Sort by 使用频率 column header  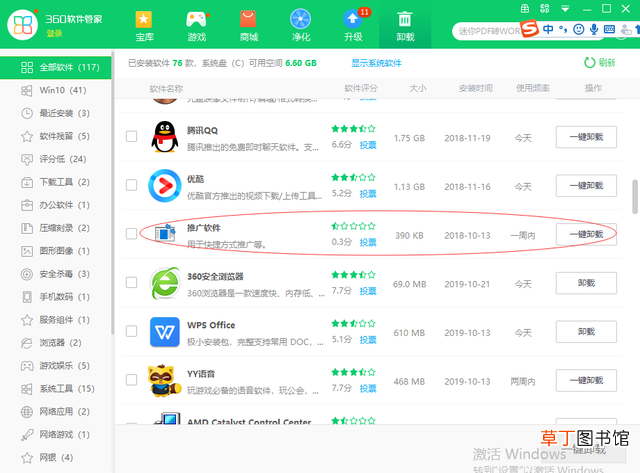pyautogui.click(x=533, y=88)
